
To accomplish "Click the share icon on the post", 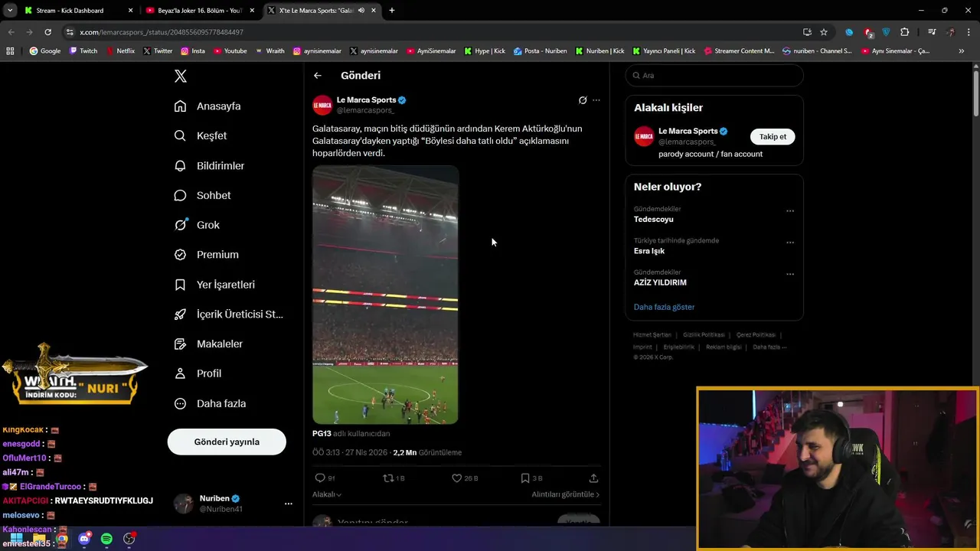I will [593, 478].
